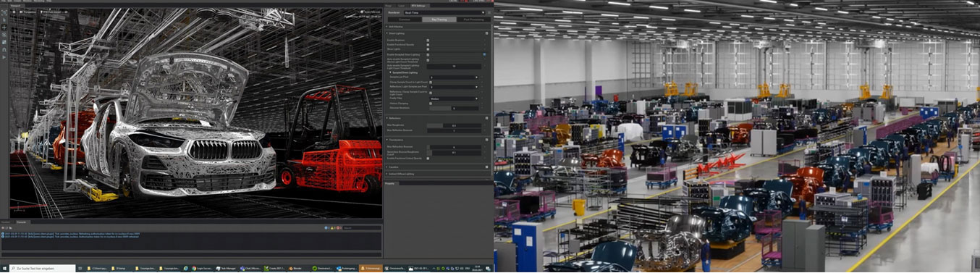Screen dimensions: 980x273
Task: Open the taskbar clock and date
Action: 477,268
